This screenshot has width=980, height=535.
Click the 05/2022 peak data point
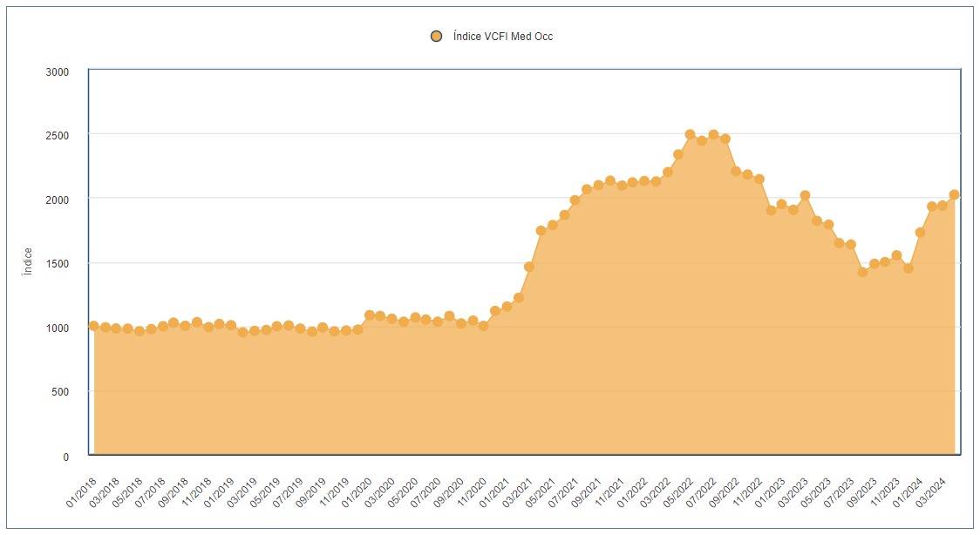click(x=690, y=135)
